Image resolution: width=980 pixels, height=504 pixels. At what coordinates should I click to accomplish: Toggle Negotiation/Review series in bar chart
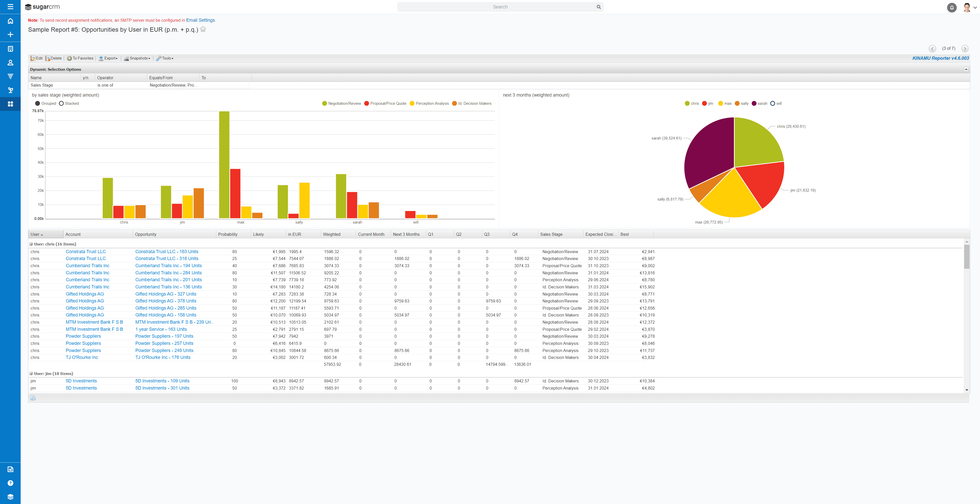coord(341,103)
